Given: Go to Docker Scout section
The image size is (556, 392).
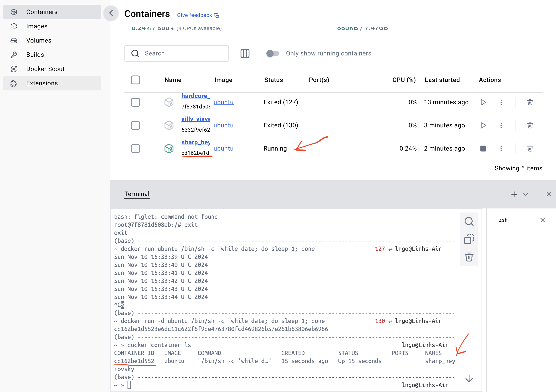Looking at the screenshot, I should pos(45,69).
